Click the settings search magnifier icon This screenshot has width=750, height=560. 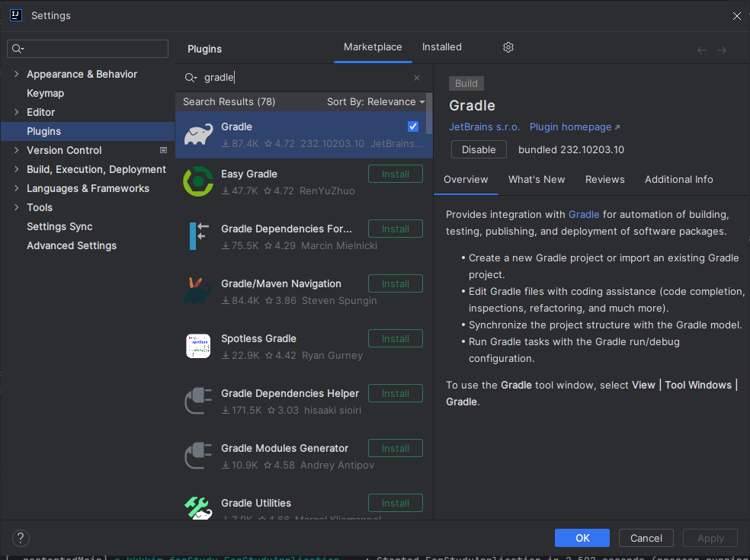tap(18, 48)
